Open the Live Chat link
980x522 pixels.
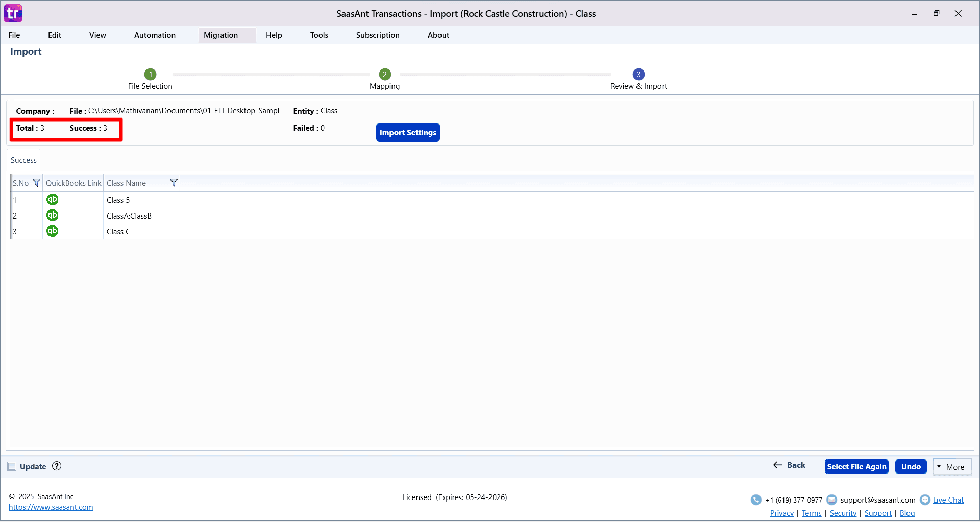pos(948,500)
